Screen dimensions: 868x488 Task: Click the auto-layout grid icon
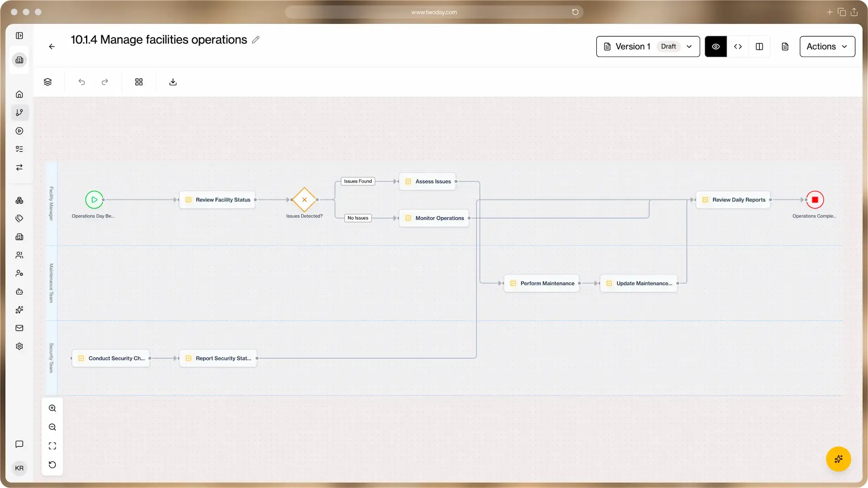tap(139, 82)
